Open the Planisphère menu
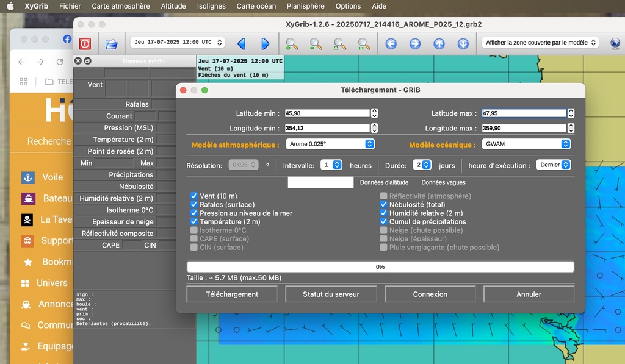 pos(306,6)
